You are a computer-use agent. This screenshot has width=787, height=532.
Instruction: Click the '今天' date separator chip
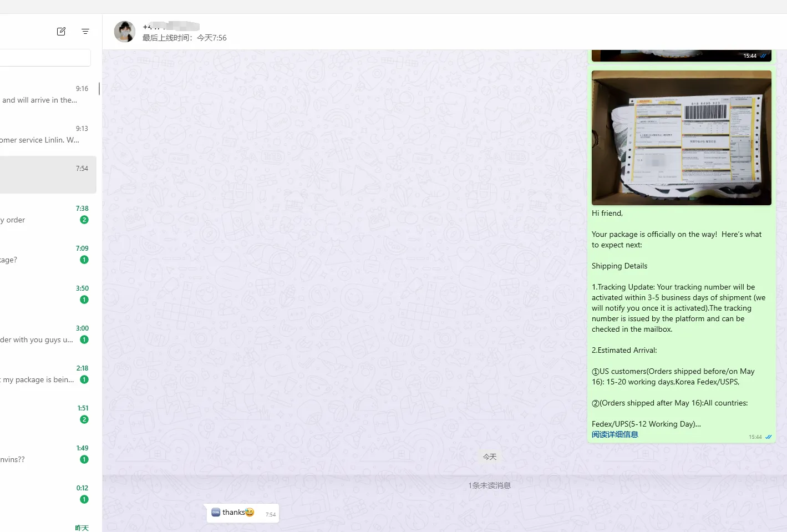(x=489, y=457)
